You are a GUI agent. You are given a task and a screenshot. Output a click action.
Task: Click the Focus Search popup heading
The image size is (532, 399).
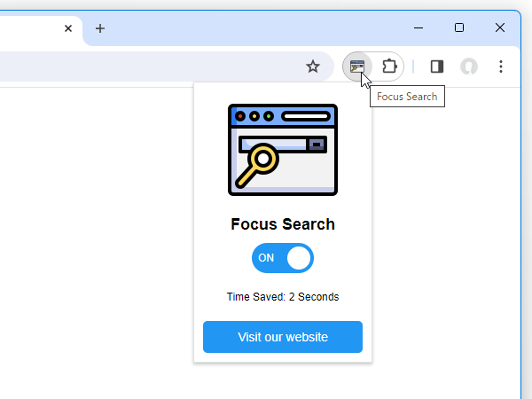[x=283, y=224]
